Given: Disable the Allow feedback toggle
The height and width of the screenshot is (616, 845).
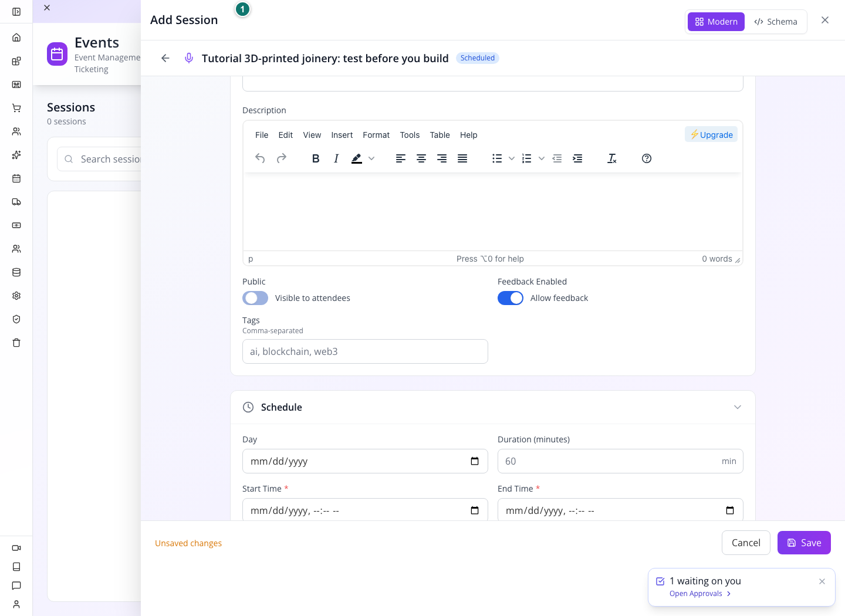Looking at the screenshot, I should pyautogui.click(x=511, y=298).
